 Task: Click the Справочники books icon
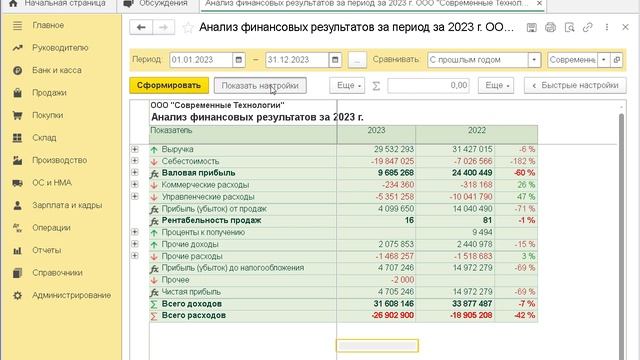(17, 273)
